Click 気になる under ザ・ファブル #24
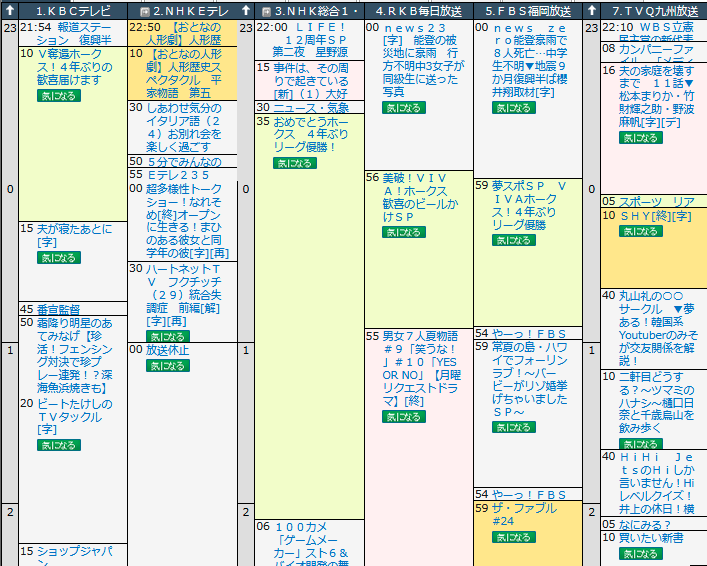This screenshot has height=566, width=707. (x=514, y=537)
